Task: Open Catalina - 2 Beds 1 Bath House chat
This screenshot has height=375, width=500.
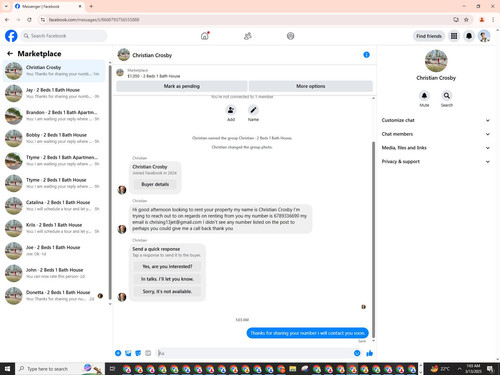Action: point(54,206)
